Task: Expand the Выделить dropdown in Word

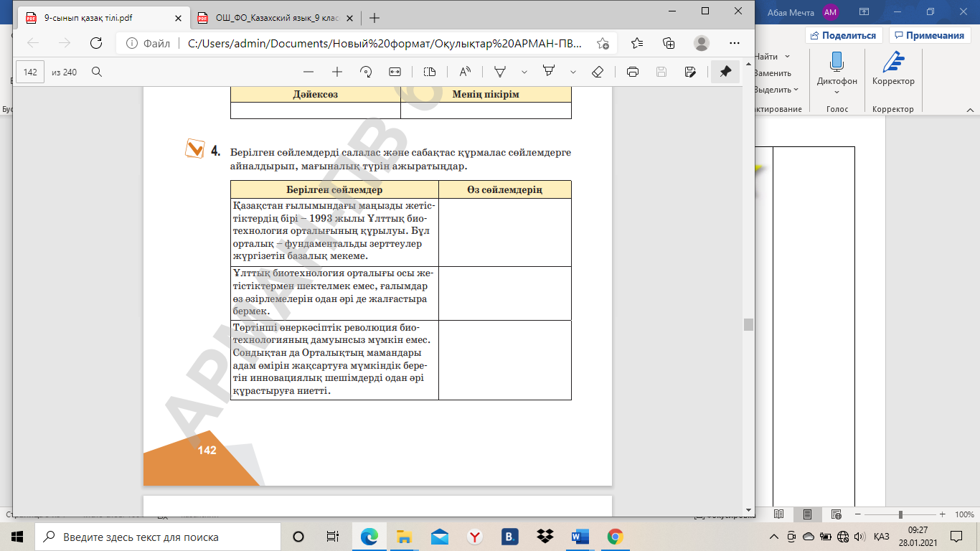Action: tap(796, 90)
